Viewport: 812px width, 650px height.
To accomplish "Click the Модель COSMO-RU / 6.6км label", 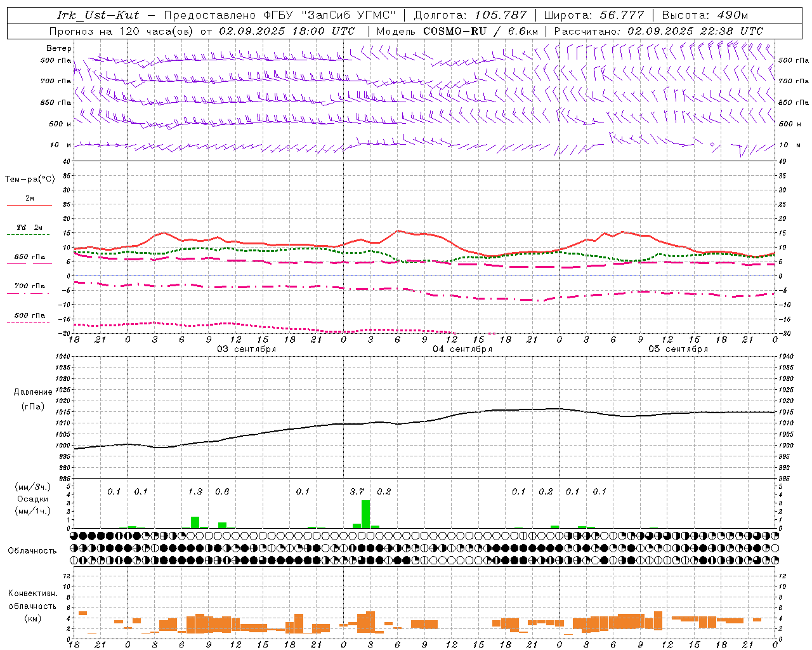I will click(457, 31).
